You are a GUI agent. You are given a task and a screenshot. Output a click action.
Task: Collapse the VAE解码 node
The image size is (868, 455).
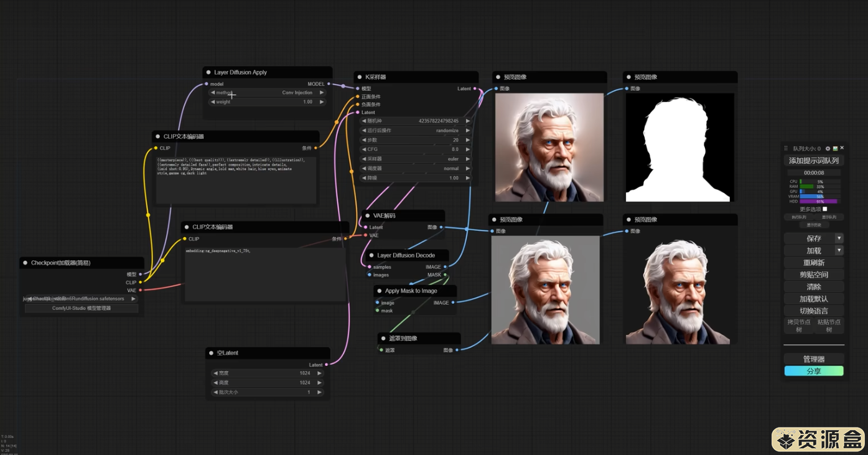[368, 215]
